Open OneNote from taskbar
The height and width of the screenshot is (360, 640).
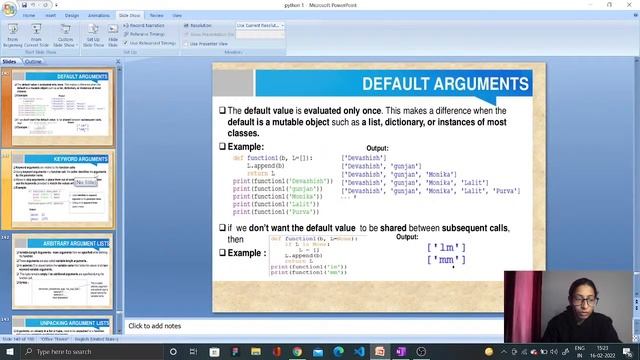click(x=400, y=351)
